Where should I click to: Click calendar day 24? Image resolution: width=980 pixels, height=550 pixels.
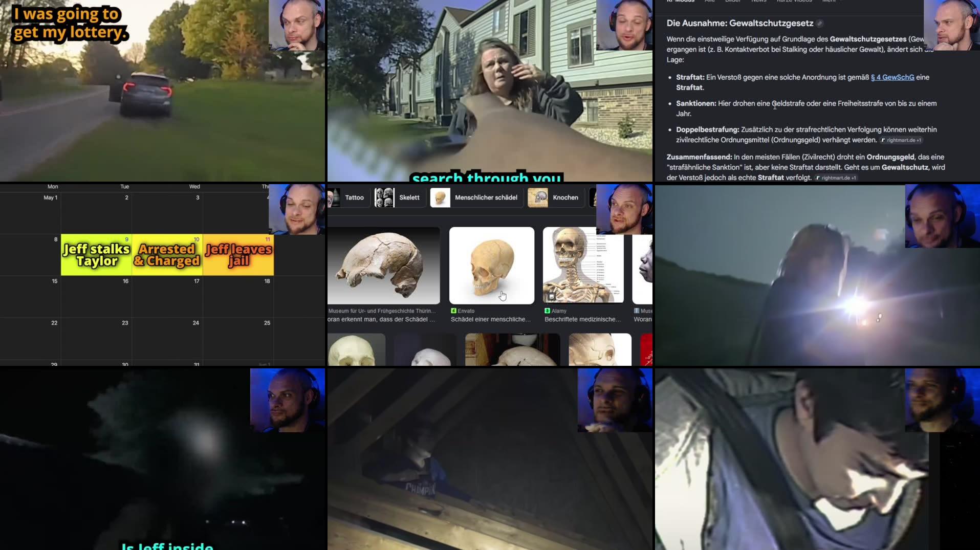(167, 339)
